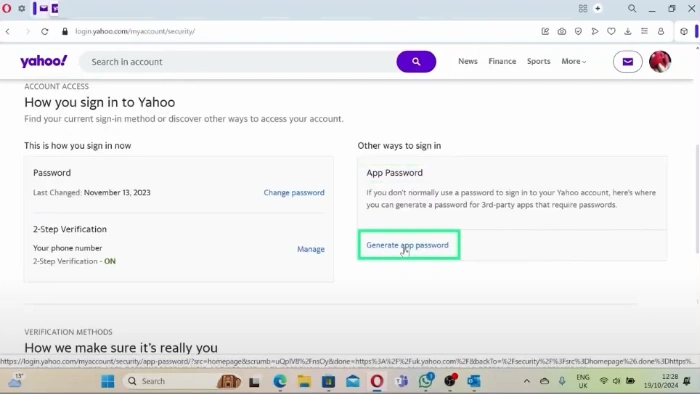Open the Windows Start menu
700x394 pixels.
[108, 382]
